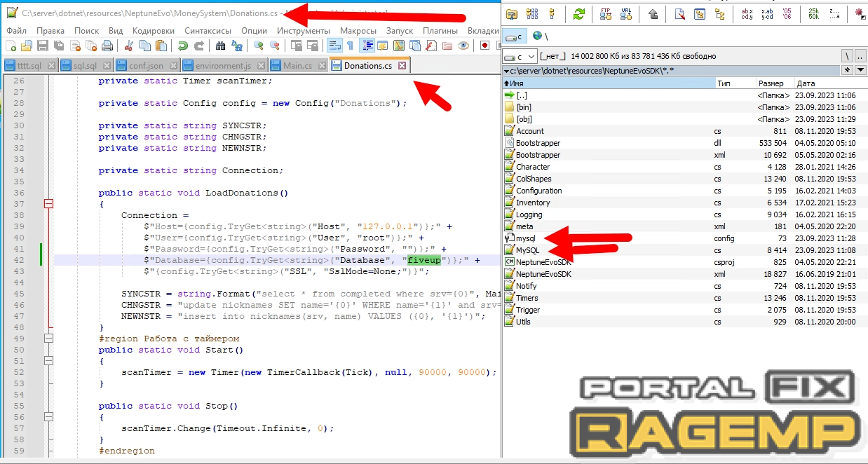This screenshot has height=464, width=868.
Task: Open the Плагины menu
Action: pos(441,31)
